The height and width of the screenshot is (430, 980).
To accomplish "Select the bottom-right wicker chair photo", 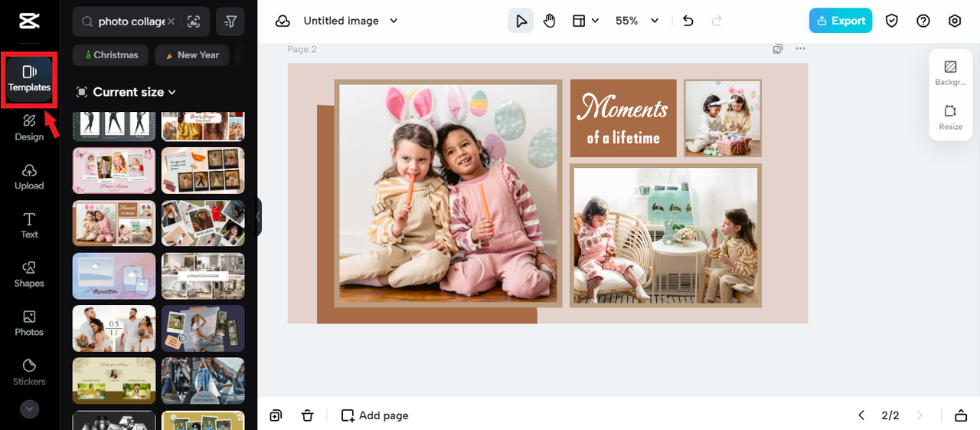I will 665,236.
